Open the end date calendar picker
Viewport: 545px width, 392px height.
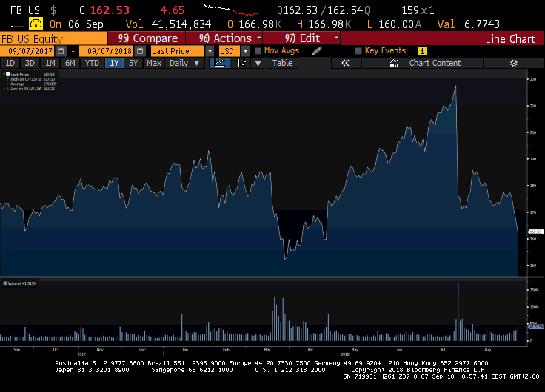pyautogui.click(x=140, y=51)
